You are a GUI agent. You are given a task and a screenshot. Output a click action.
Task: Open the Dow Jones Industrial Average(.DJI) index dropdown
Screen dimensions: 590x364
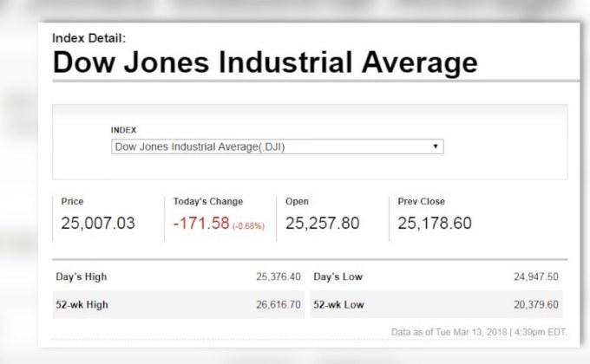[276, 146]
